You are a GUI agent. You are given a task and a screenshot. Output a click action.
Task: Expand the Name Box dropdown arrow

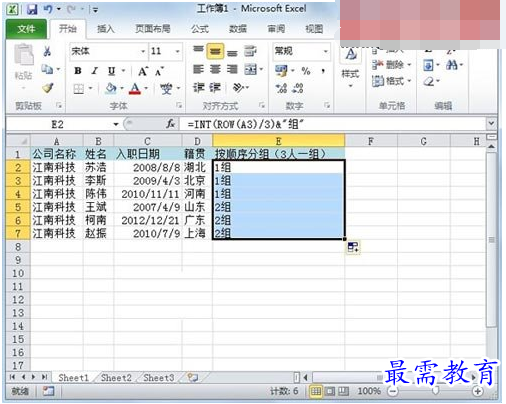coord(116,124)
